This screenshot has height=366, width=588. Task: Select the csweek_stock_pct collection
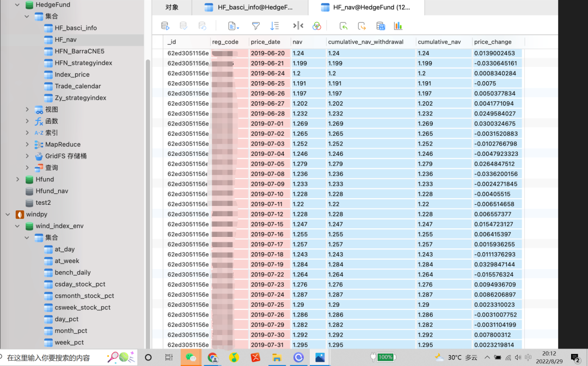[x=83, y=307]
